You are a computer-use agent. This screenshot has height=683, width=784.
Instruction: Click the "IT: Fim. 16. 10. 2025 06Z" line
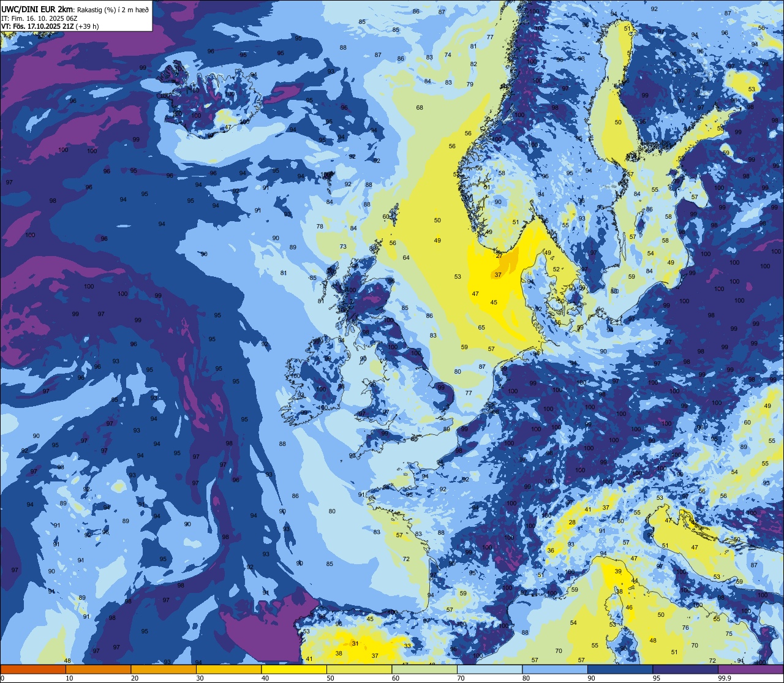click(39, 18)
